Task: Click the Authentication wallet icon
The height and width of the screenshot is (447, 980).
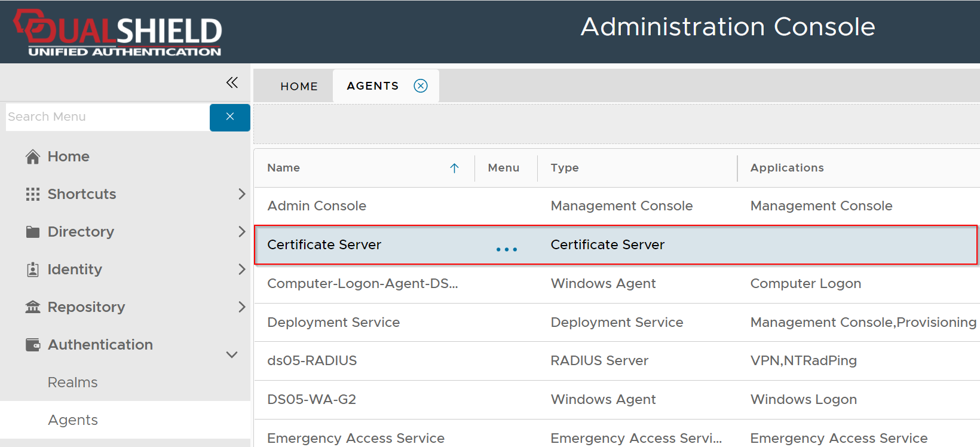Action: click(33, 345)
